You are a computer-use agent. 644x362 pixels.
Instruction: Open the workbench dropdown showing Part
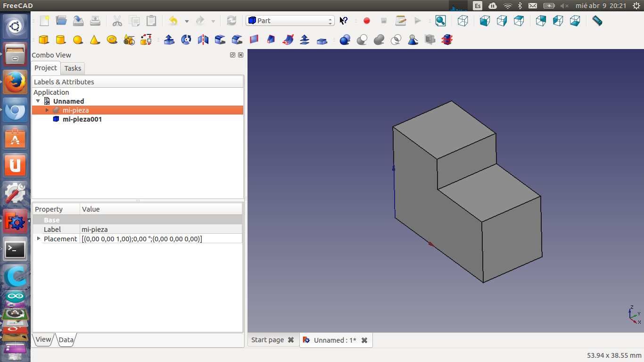(x=290, y=21)
